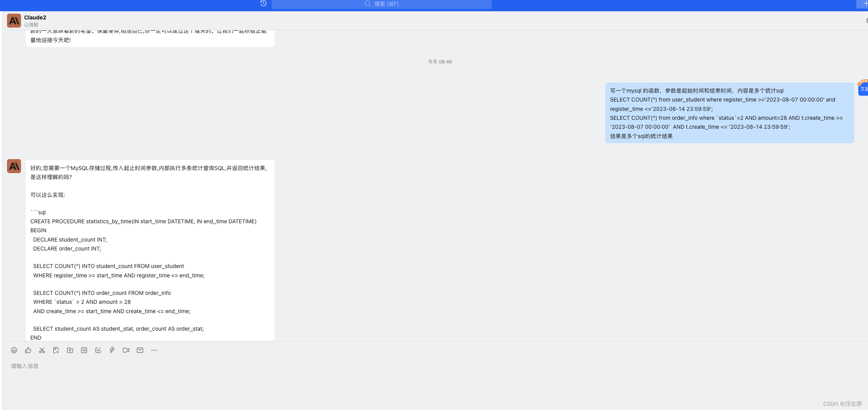Click the '量地迎接今天吧!' message text
The width and height of the screenshot is (868, 410).
tap(51, 40)
